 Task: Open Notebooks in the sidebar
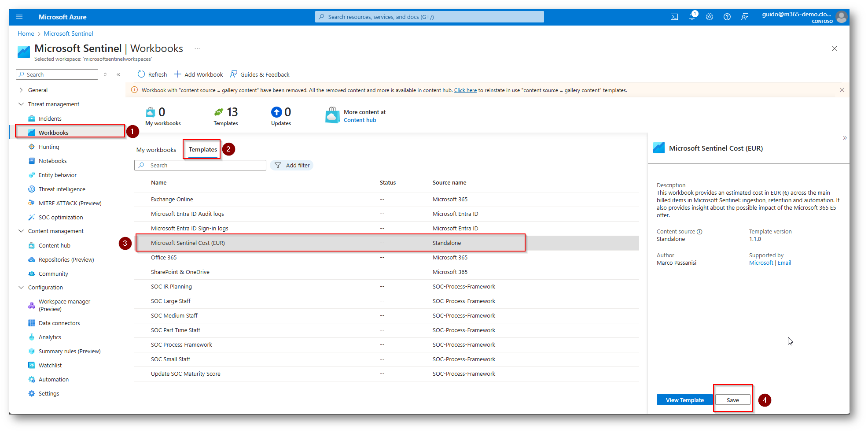click(53, 161)
